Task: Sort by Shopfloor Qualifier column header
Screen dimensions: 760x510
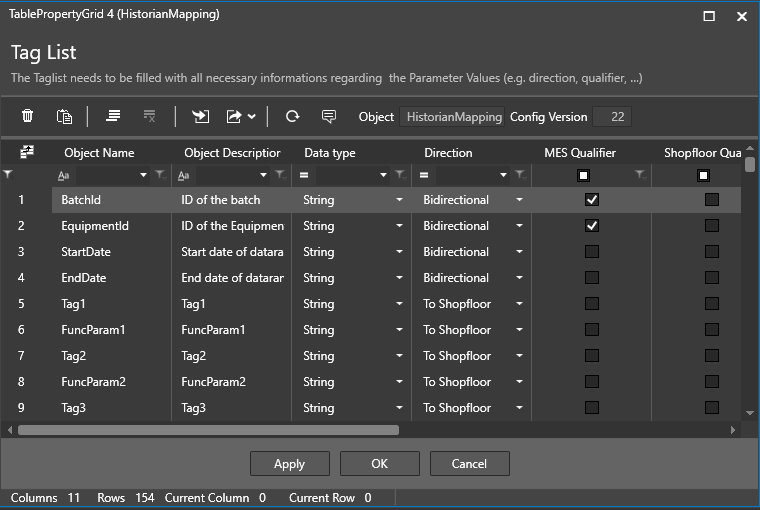Action: point(702,153)
